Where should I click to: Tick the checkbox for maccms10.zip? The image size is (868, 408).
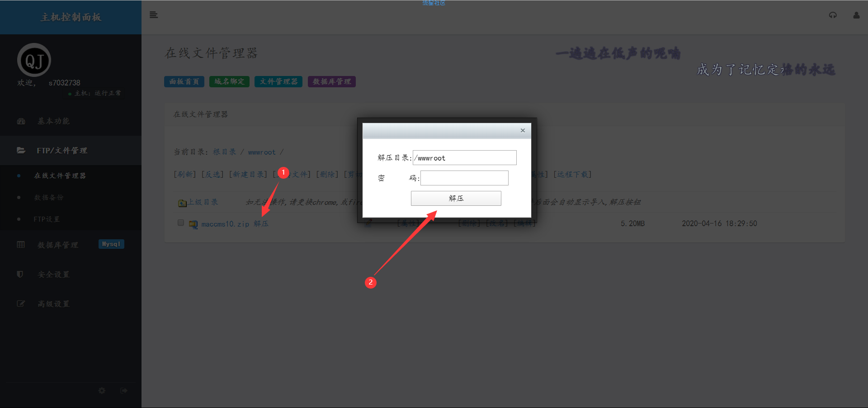tap(181, 223)
